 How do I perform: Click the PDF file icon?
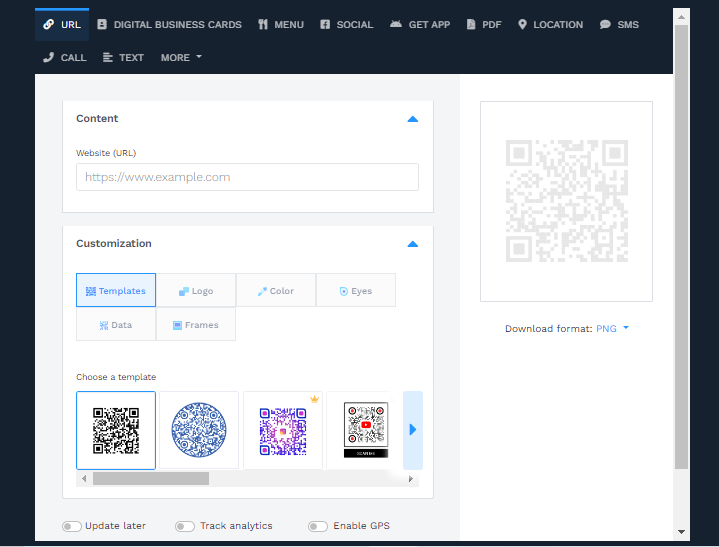click(471, 24)
